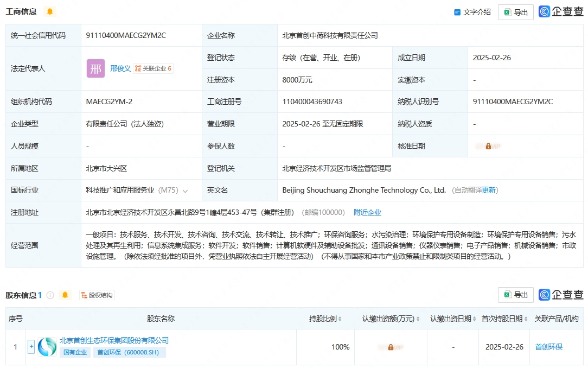Screen dimensions: 588x368
Task: Export shareholder info with lower 导出 button
Action: tap(516, 295)
